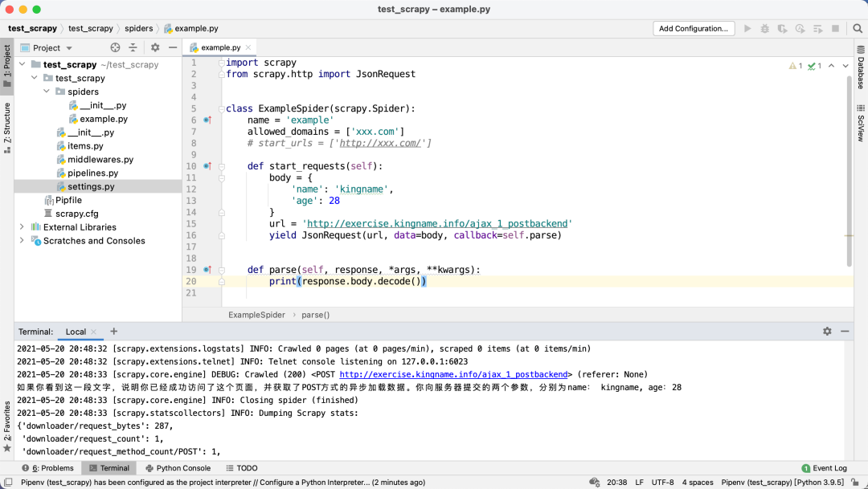Toggle tool window bars in bottom-left corner
This screenshot has height=489, width=868.
click(8, 483)
